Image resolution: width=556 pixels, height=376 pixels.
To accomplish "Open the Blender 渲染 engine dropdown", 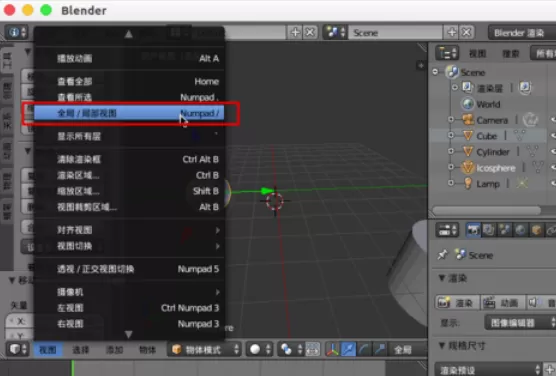I will [x=522, y=33].
